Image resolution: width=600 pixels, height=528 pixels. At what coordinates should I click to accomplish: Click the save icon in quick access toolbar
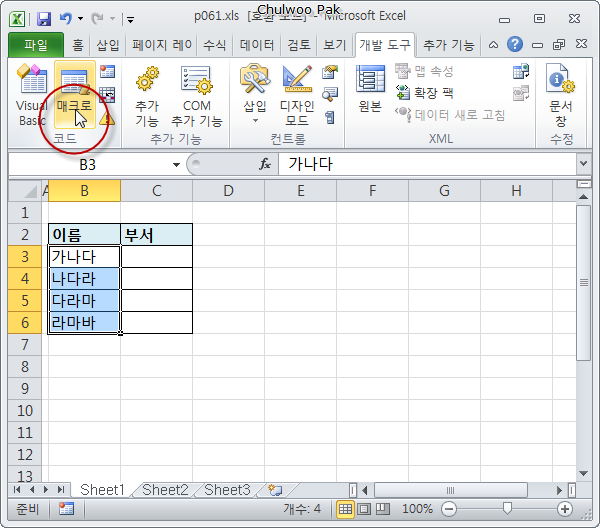[x=43, y=19]
